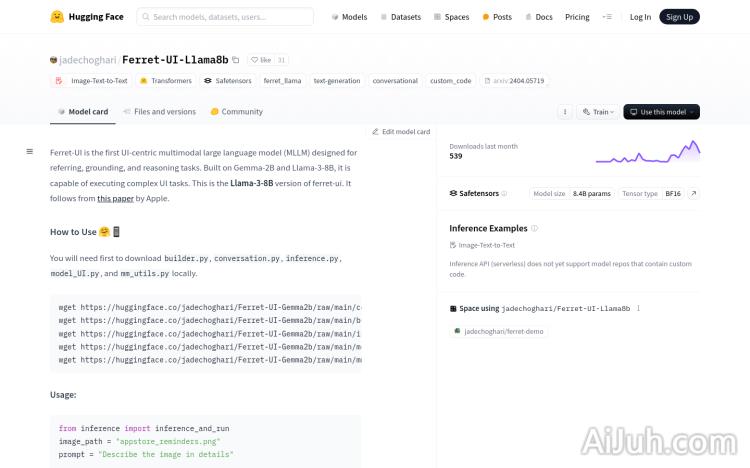Image resolution: width=750 pixels, height=468 pixels.
Task: Expand the extra navigation menu after Pricing
Action: coord(607,17)
